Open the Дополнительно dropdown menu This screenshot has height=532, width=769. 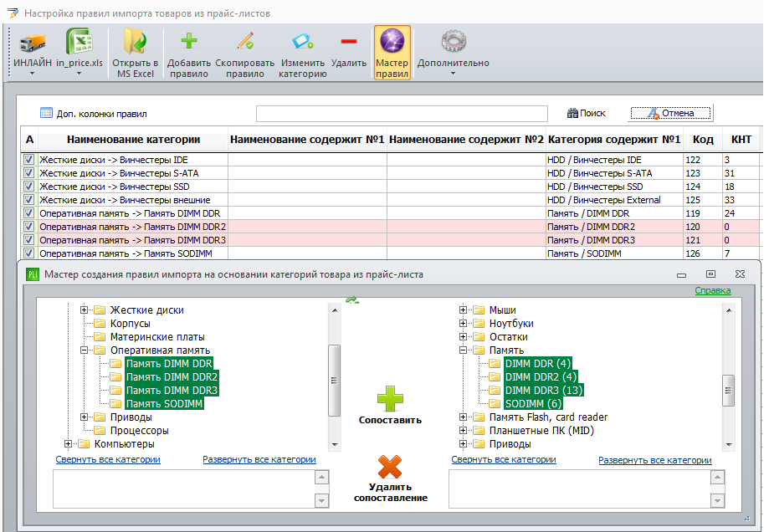tap(454, 52)
